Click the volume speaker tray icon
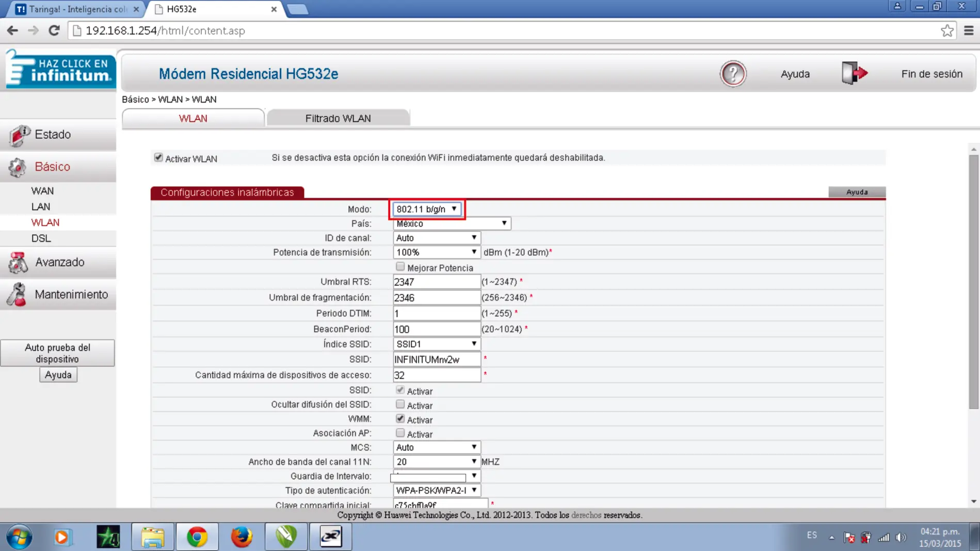Viewport: 980px width, 551px height. pyautogui.click(x=901, y=538)
